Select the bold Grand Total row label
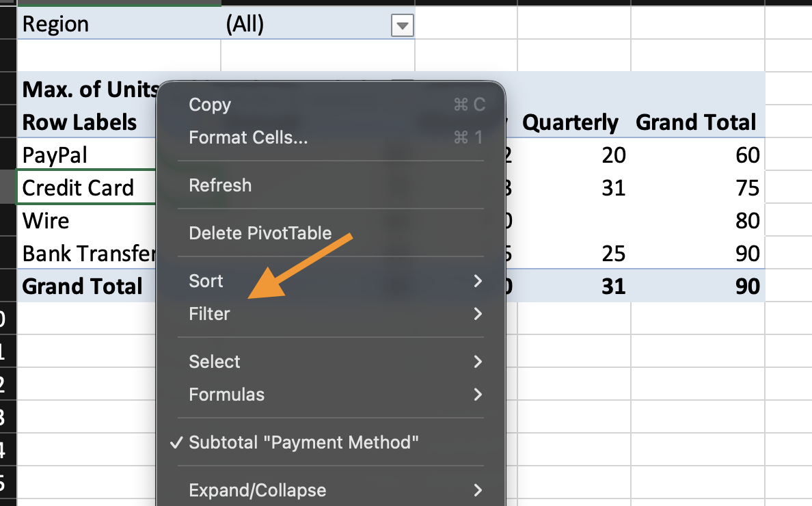Image resolution: width=812 pixels, height=506 pixels. pyautogui.click(x=83, y=286)
